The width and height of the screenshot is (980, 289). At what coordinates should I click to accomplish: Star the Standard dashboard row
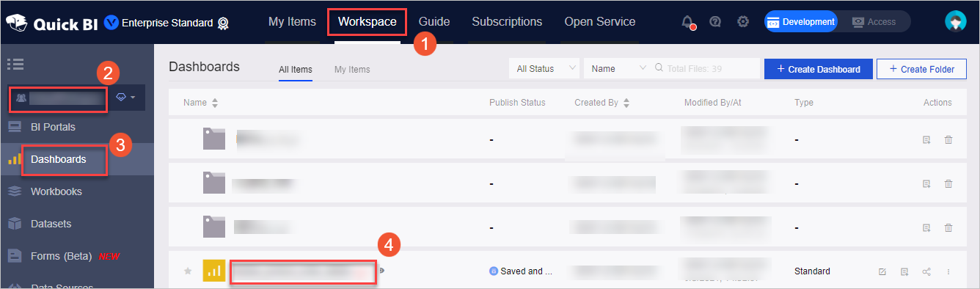[x=188, y=271]
